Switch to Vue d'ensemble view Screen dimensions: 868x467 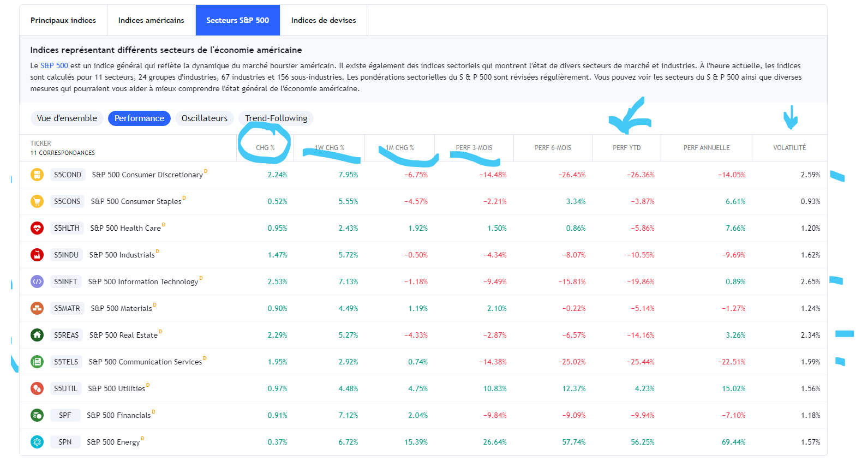(67, 118)
